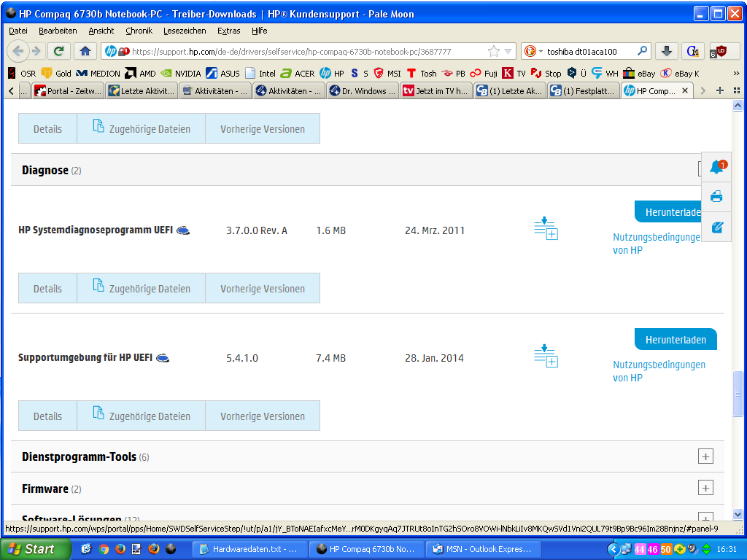Click the vertical scrollbar thumb

(738, 394)
